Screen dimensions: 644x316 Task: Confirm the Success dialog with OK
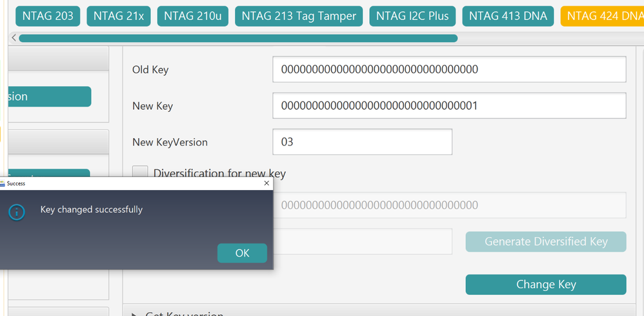[243, 253]
